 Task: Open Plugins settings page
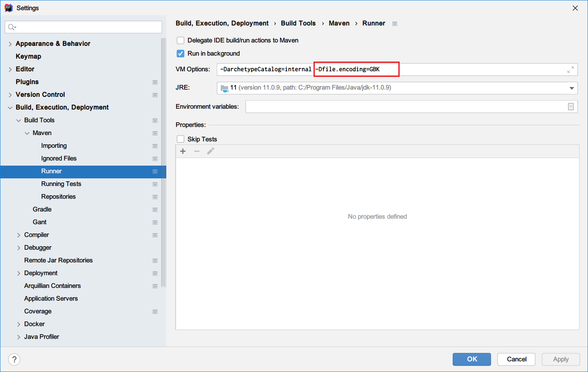tap(27, 82)
